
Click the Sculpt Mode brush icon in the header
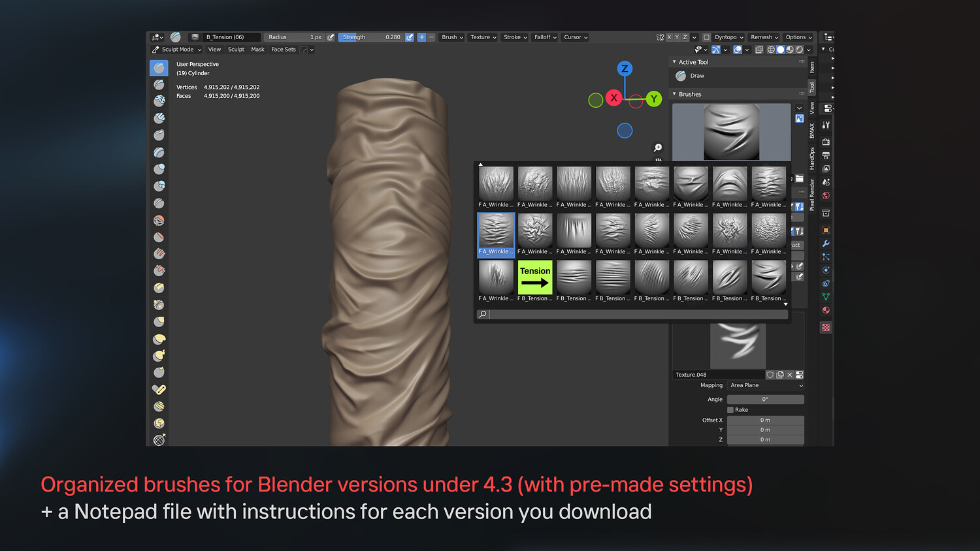155,50
